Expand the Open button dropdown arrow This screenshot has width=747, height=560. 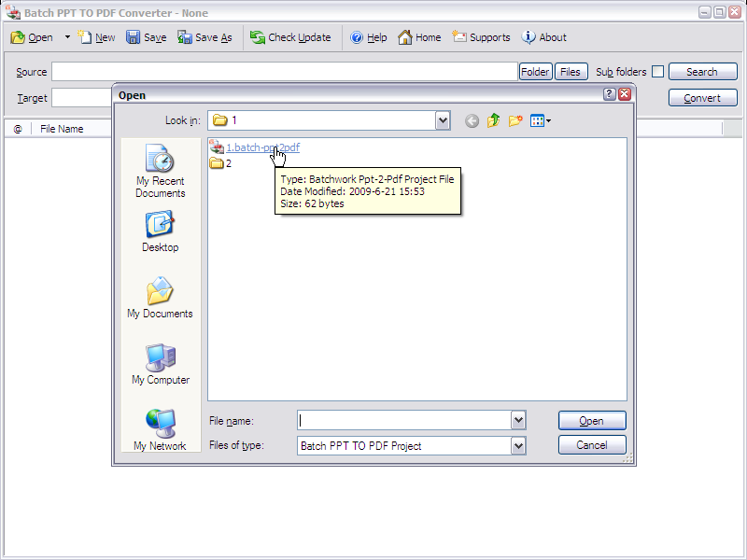click(67, 37)
